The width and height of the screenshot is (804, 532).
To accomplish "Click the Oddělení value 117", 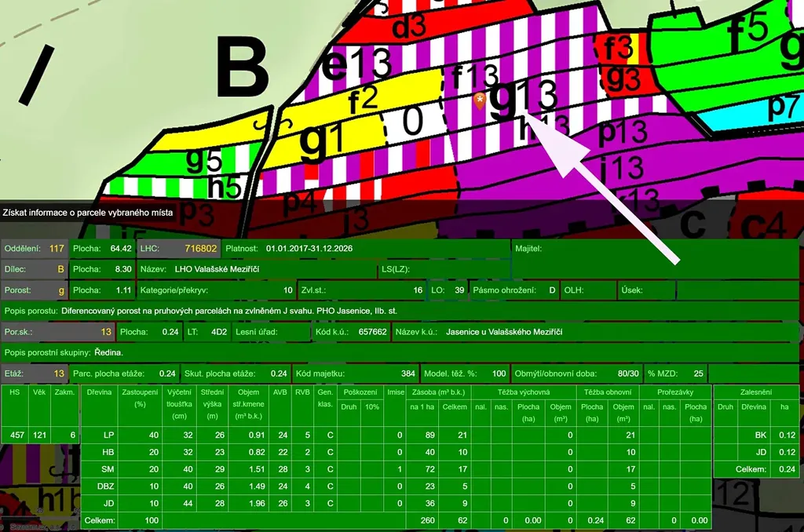I will [57, 248].
